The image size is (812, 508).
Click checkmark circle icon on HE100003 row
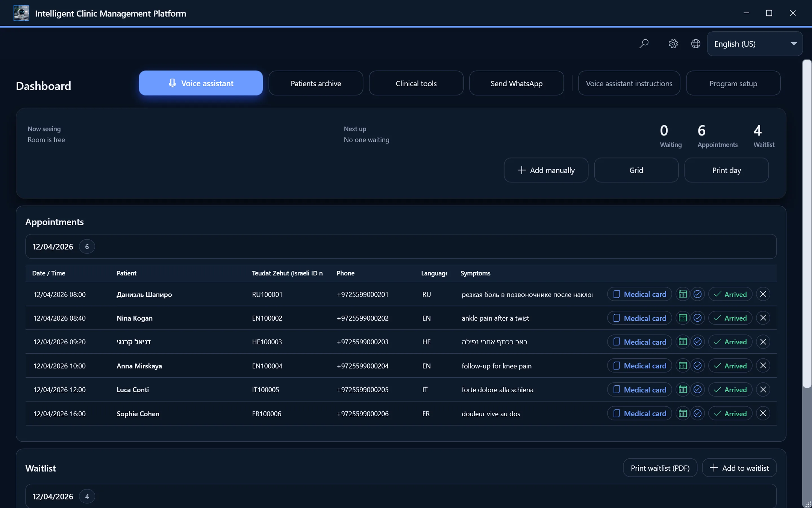tap(697, 342)
